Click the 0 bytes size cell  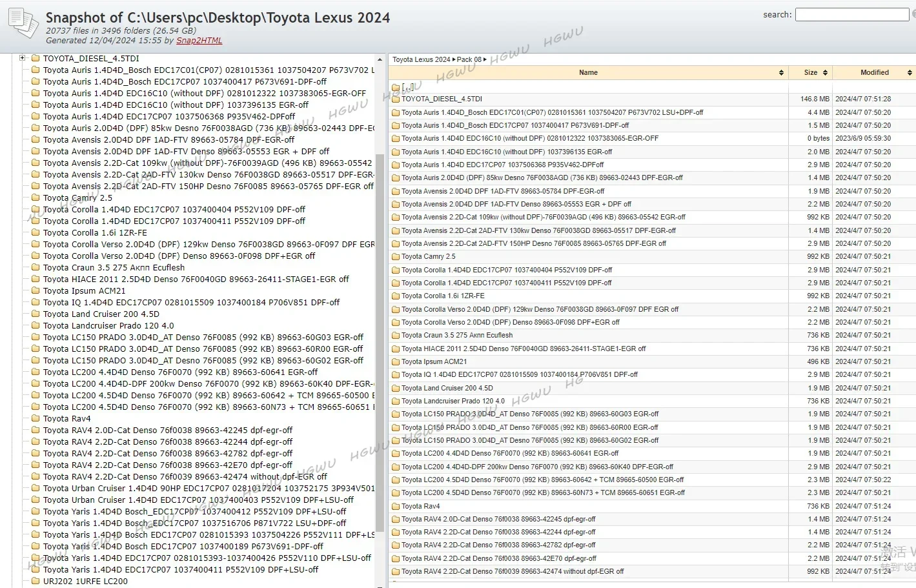(818, 139)
